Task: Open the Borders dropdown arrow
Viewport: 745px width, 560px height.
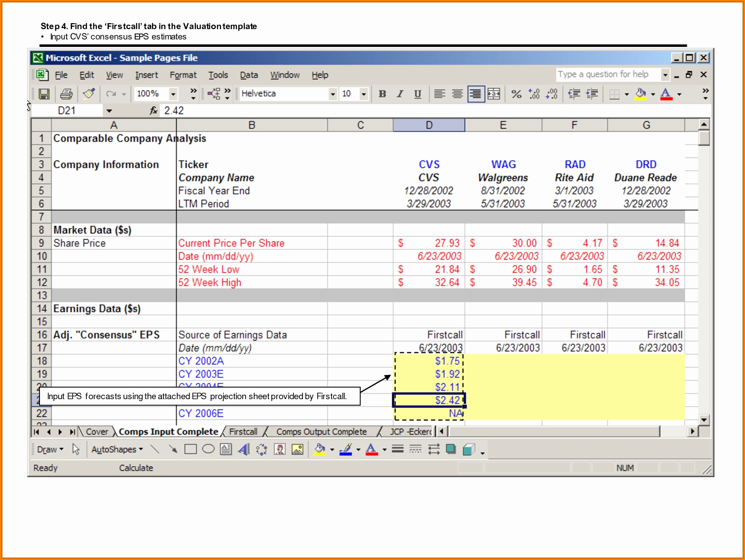Action: coord(627,94)
